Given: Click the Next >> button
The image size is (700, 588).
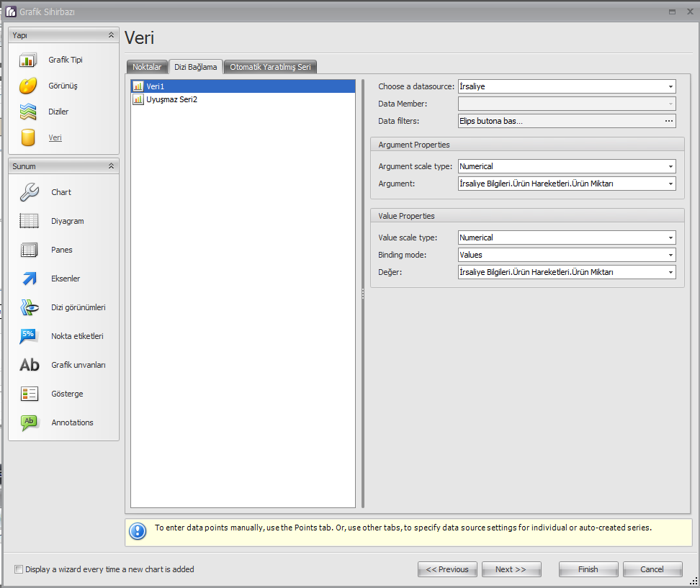Looking at the screenshot, I should click(x=511, y=569).
